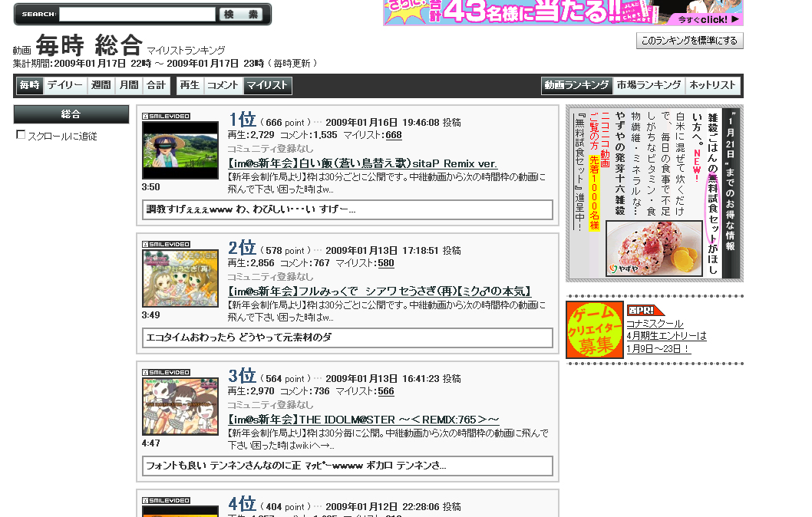Open やずや 雑穀ごはん advertisement
The image size is (812, 517).
point(655,193)
